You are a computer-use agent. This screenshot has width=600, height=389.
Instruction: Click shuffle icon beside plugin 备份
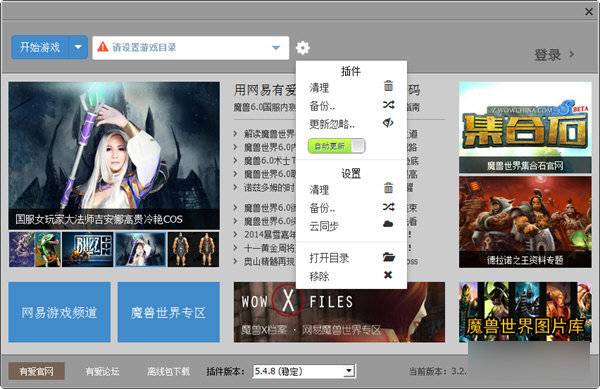click(x=388, y=104)
